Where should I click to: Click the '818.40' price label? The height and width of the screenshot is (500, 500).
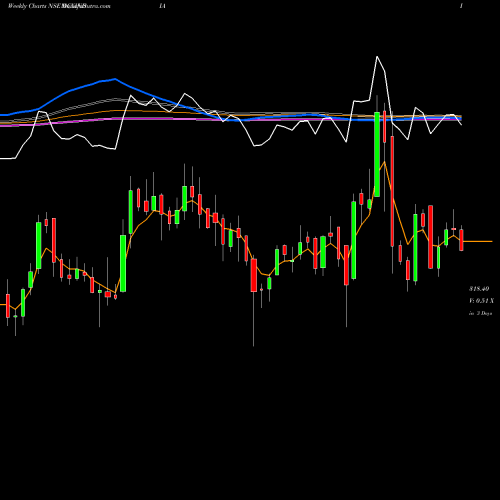coord(479,289)
